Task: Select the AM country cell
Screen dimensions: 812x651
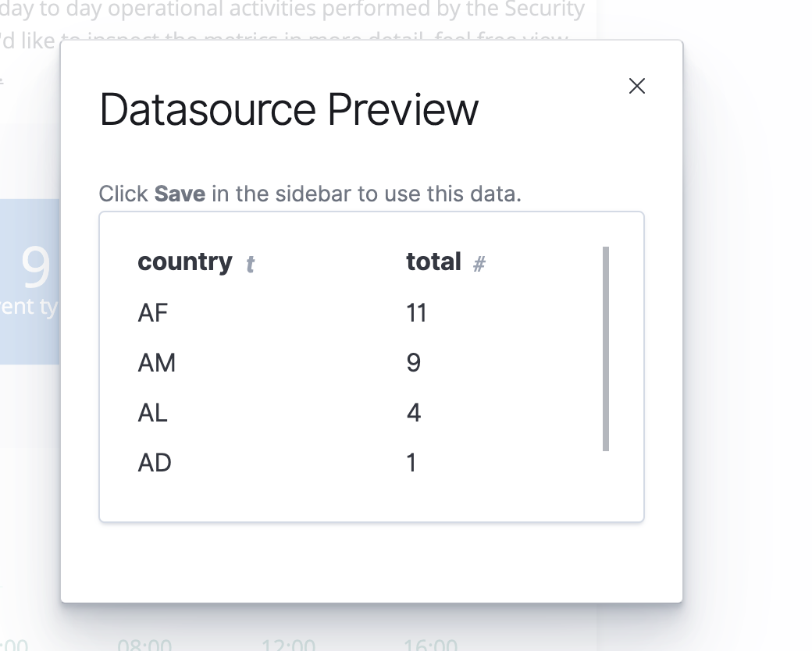Action: (x=157, y=363)
